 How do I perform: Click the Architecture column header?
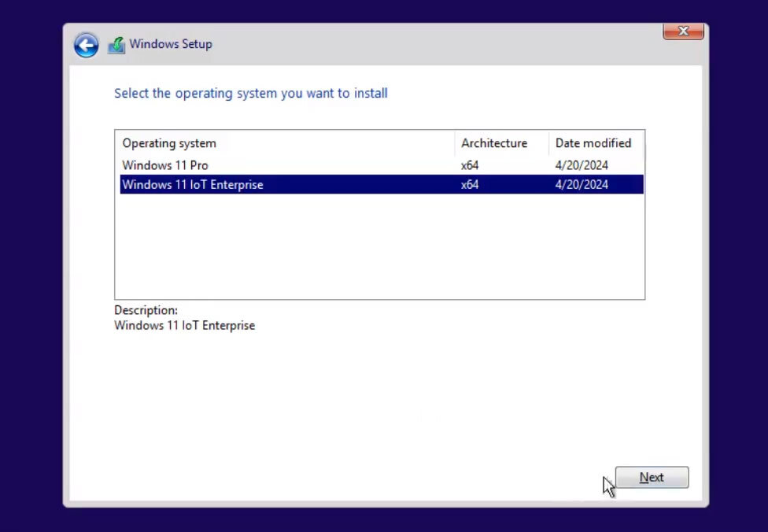501,143
